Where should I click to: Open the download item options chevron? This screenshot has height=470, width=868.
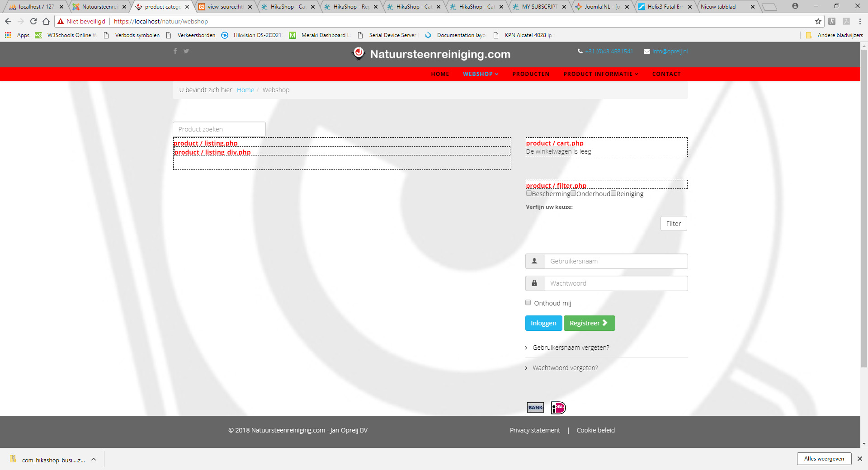click(94, 459)
